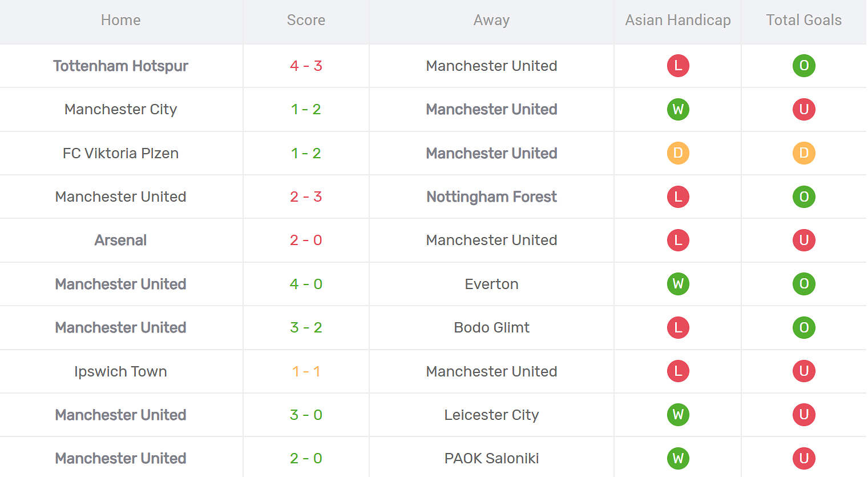868x477 pixels.
Task: Click the W handicap badge for PAOK Saloniki match
Action: tap(678, 458)
